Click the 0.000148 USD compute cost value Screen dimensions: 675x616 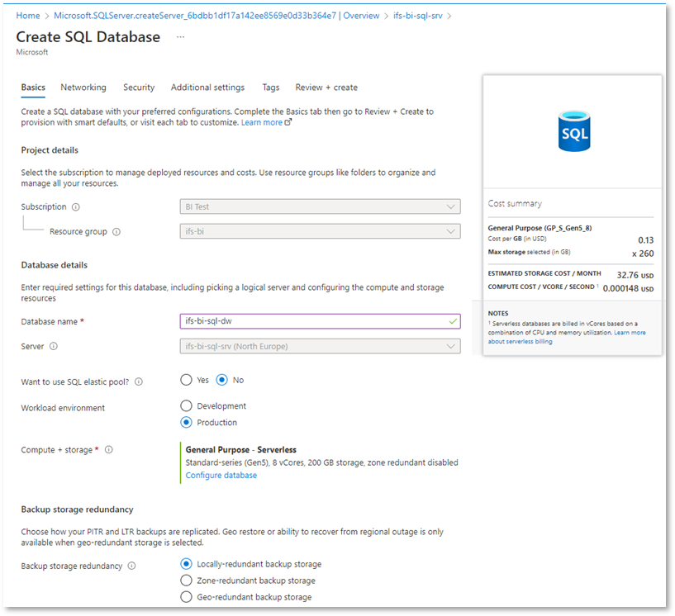pos(628,288)
